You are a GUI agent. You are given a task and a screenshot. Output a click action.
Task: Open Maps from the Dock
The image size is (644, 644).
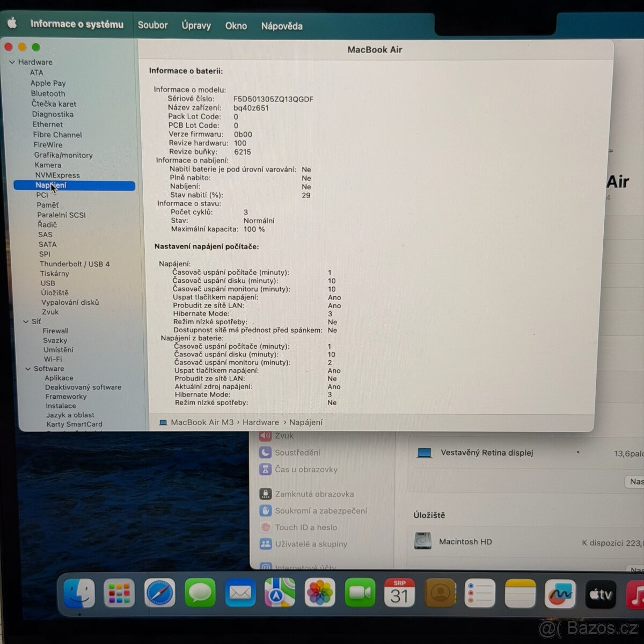pyautogui.click(x=280, y=592)
